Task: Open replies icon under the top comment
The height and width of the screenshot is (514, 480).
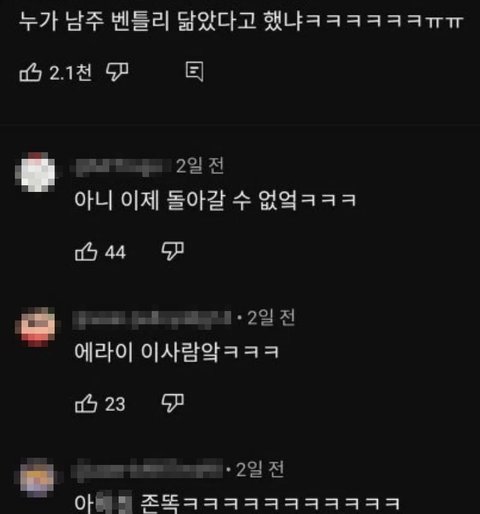Action: point(194,71)
